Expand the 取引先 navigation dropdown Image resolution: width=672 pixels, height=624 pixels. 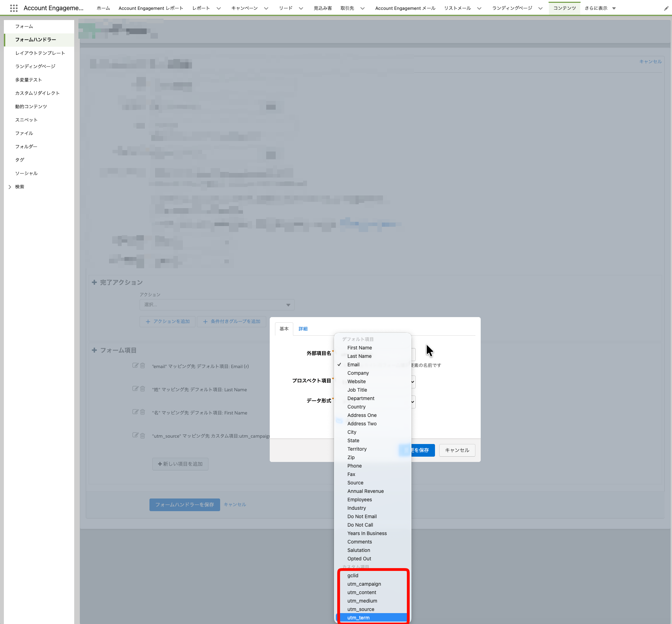(x=363, y=8)
